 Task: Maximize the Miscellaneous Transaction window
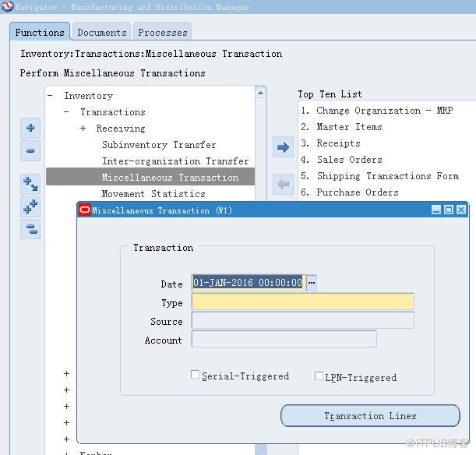tap(449, 210)
